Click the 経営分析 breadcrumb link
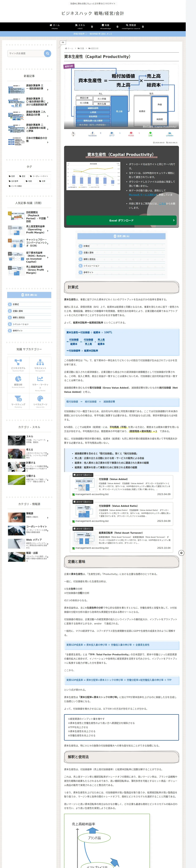 [x=94, y=48]
